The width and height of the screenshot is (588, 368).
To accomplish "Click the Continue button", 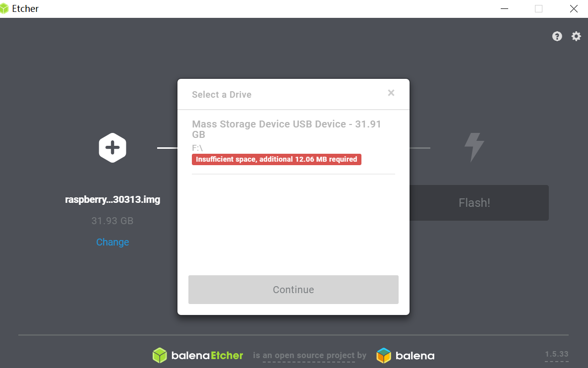I will pyautogui.click(x=293, y=290).
